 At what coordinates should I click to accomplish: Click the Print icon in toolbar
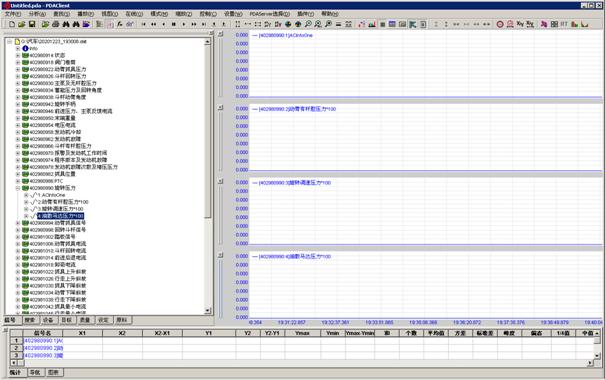[x=56, y=24]
